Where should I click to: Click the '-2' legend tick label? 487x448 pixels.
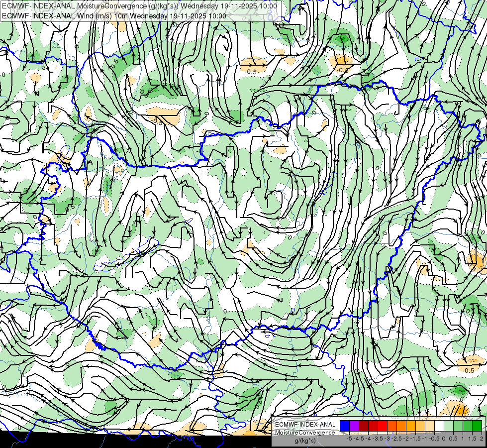click(x=406, y=439)
